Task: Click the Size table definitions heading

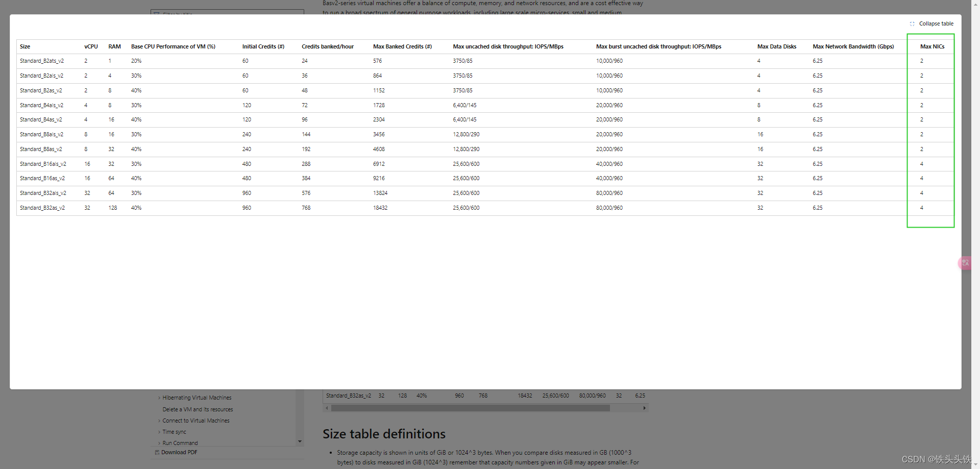Action: coord(384,434)
